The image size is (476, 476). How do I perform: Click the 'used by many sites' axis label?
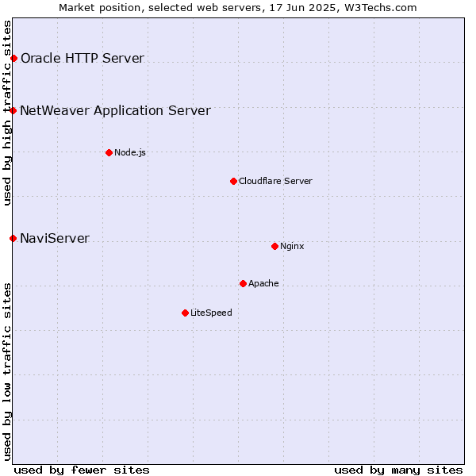[x=398, y=470]
